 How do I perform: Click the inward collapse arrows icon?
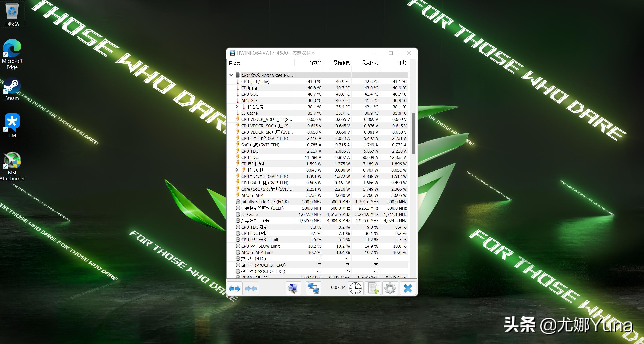(251, 288)
